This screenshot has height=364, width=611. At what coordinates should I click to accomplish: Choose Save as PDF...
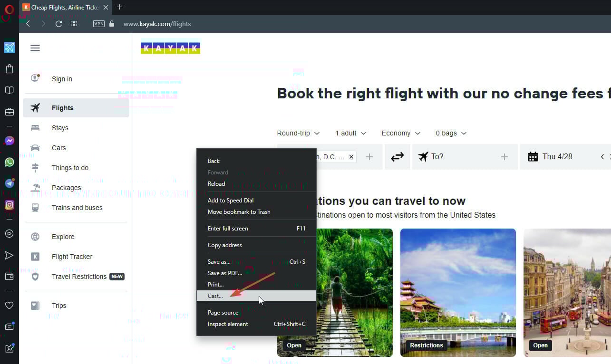pos(256,273)
